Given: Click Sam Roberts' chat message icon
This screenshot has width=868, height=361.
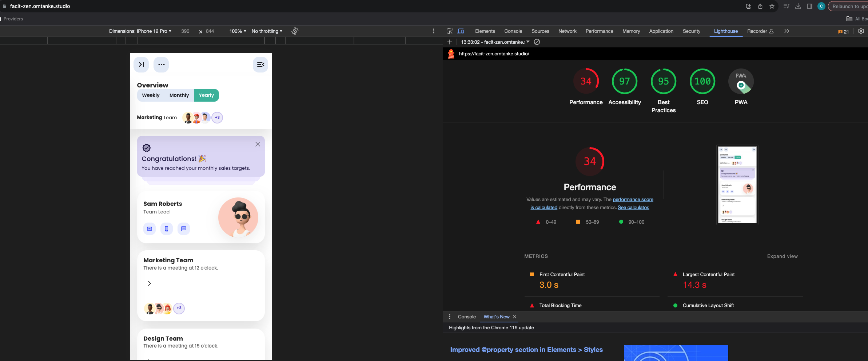Looking at the screenshot, I should coord(184,229).
